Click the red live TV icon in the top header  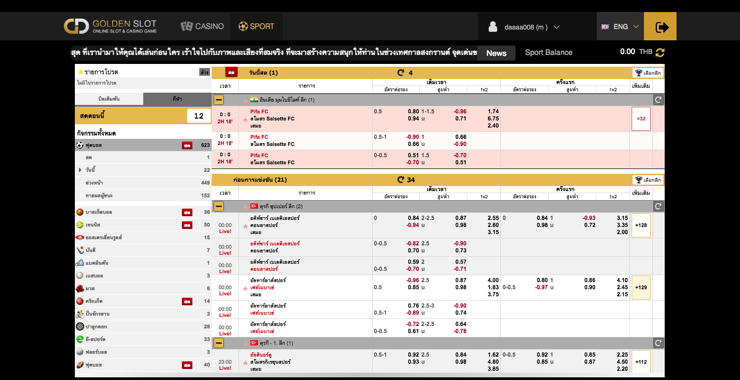(231, 73)
